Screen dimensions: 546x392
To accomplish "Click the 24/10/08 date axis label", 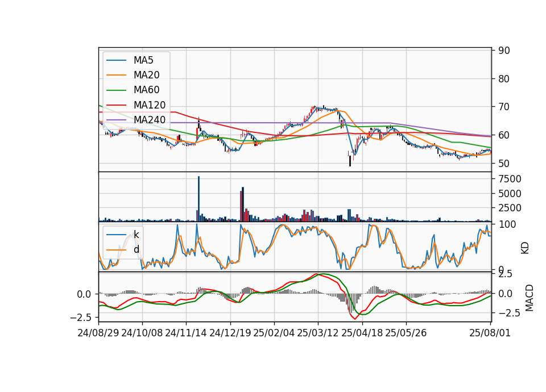I will (142, 333).
